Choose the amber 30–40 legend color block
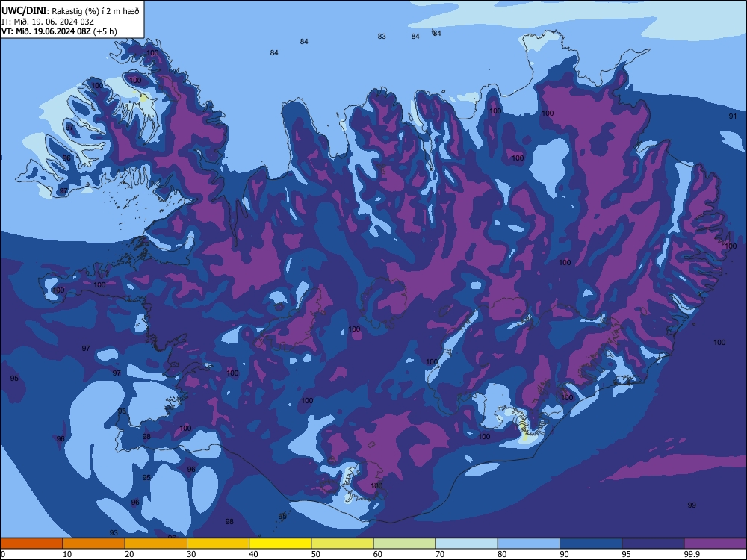Image resolution: width=747 pixels, height=560 pixels. (x=218, y=544)
